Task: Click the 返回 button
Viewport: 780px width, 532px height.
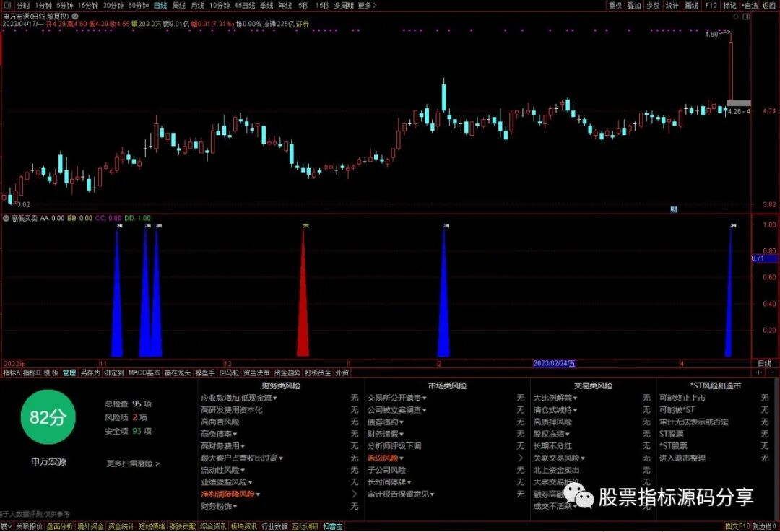Action: 769,6
